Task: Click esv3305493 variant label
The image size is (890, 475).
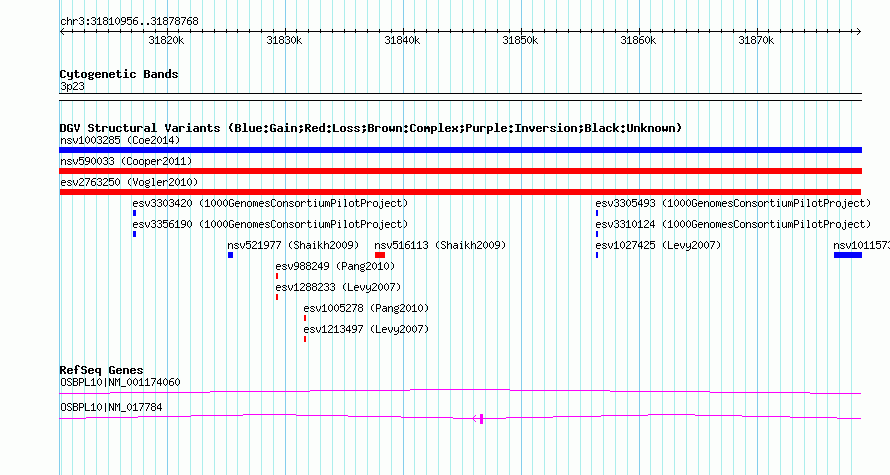Action: tap(733, 203)
